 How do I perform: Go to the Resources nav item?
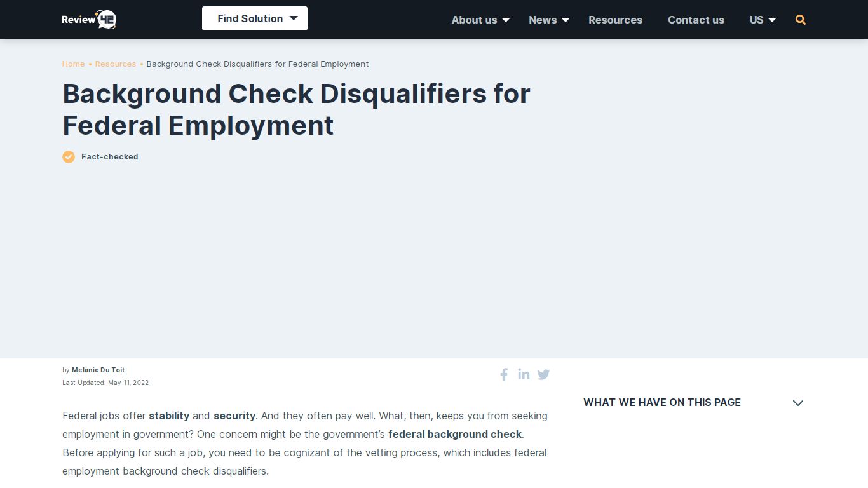[x=615, y=20]
